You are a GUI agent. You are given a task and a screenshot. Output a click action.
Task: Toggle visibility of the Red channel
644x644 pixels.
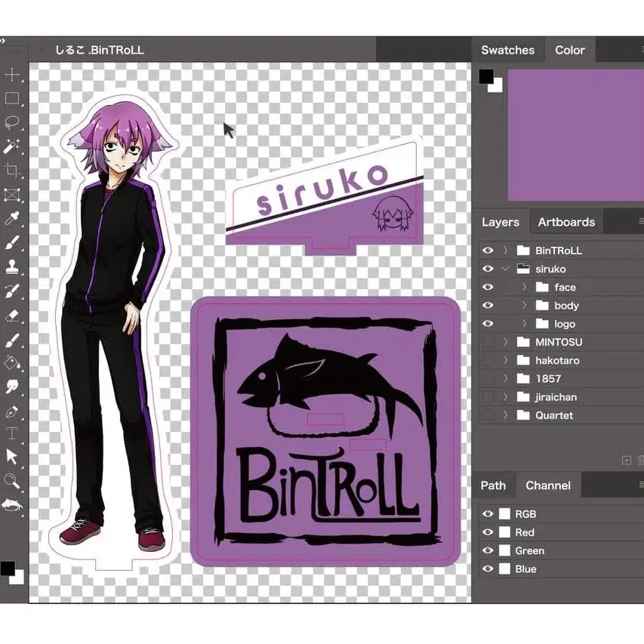tap(488, 532)
